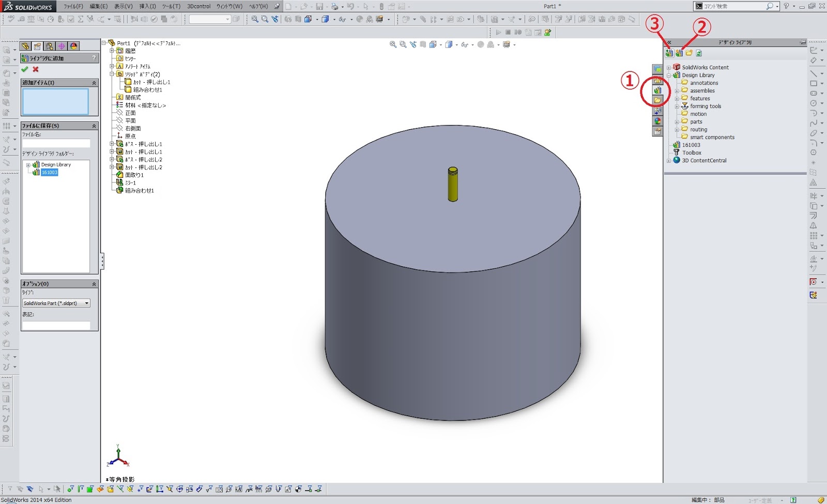Open Appearances task pane tab

[x=657, y=121]
